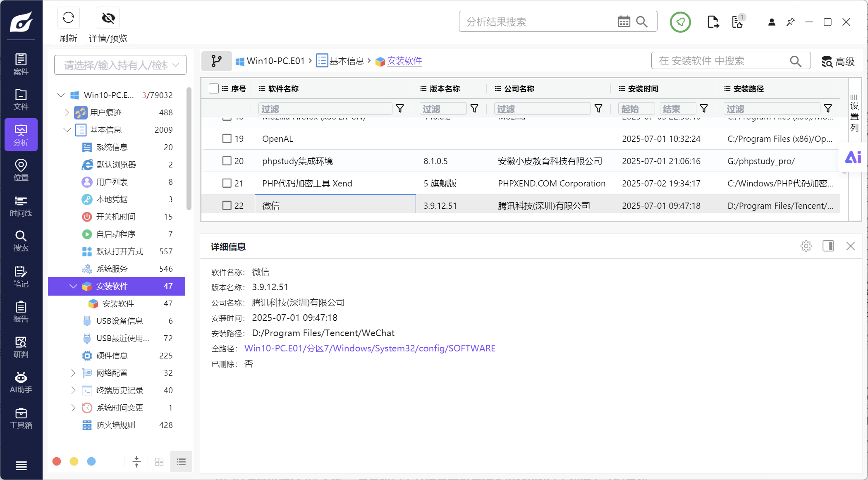This screenshot has height=480, width=868.
Task: Expand the 终端历史记录 tree node
Action: 73,390
